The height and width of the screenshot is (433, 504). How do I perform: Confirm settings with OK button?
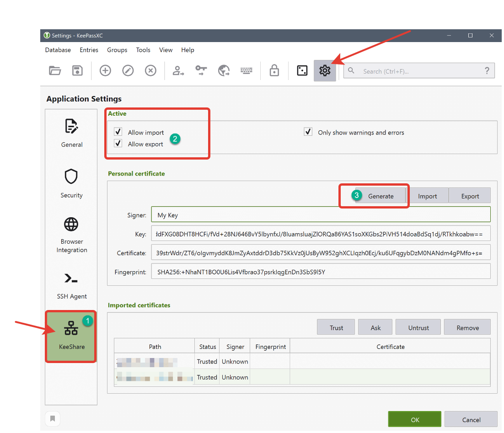tap(415, 419)
